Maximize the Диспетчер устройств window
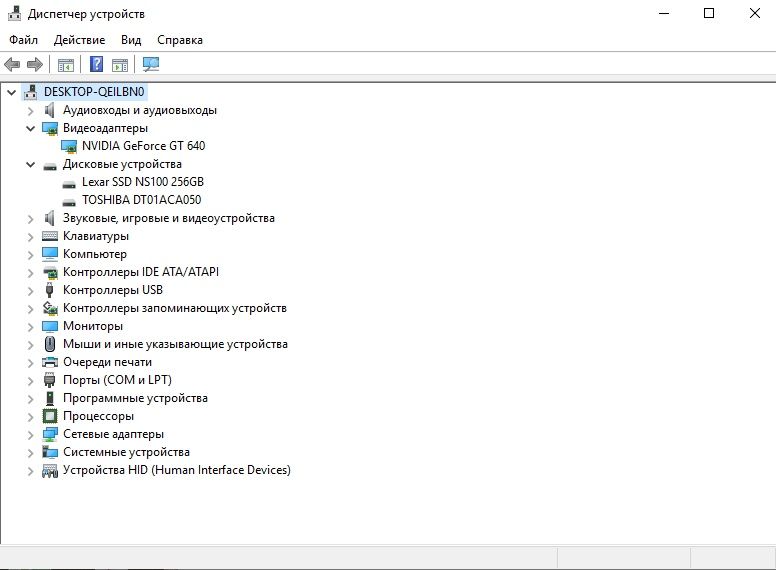Image resolution: width=776 pixels, height=570 pixels. pos(709,13)
